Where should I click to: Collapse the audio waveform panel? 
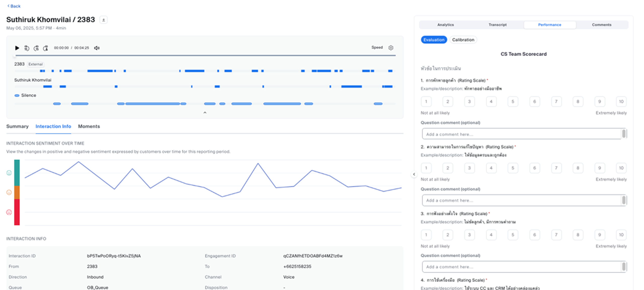click(x=205, y=113)
